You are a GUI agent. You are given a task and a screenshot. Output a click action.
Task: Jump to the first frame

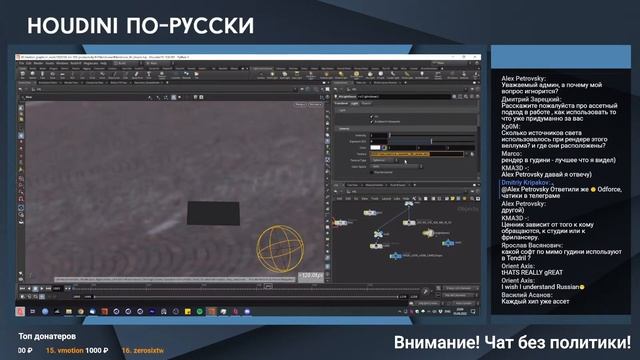(x=22, y=288)
